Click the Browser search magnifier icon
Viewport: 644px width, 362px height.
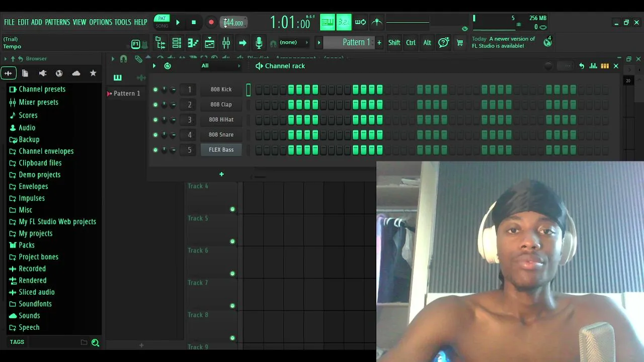(95, 342)
